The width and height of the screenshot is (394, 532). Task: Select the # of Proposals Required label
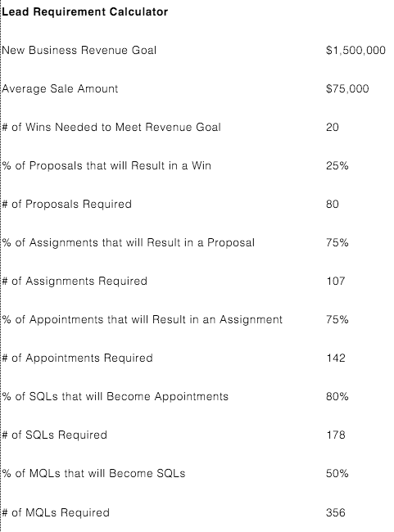click(66, 205)
